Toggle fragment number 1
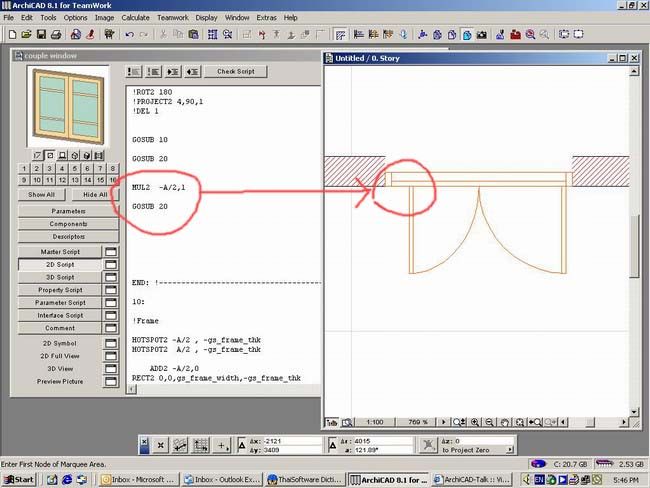650x488 pixels. [x=24, y=168]
